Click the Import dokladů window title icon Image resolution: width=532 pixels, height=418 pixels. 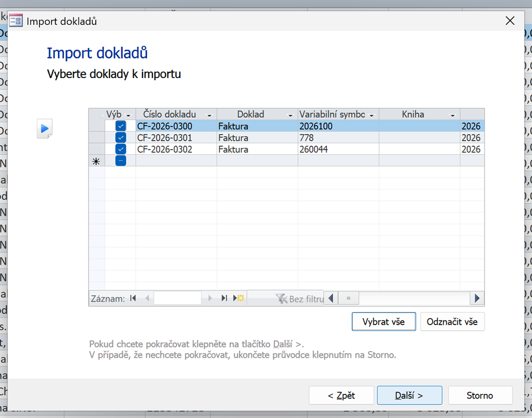click(16, 21)
